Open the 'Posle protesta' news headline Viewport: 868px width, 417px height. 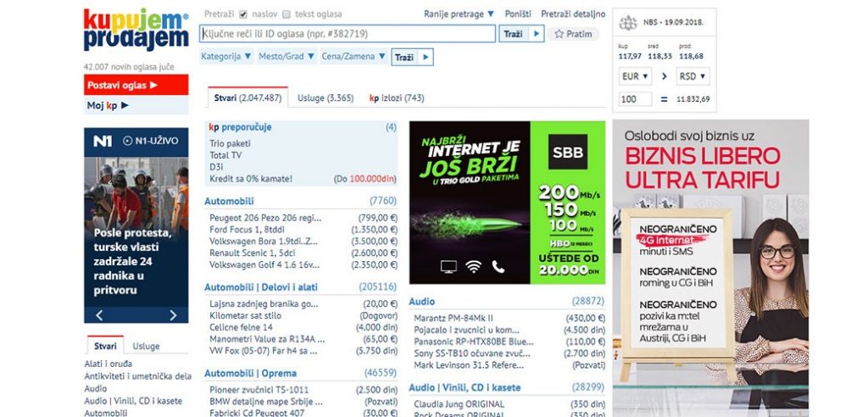coord(133,261)
